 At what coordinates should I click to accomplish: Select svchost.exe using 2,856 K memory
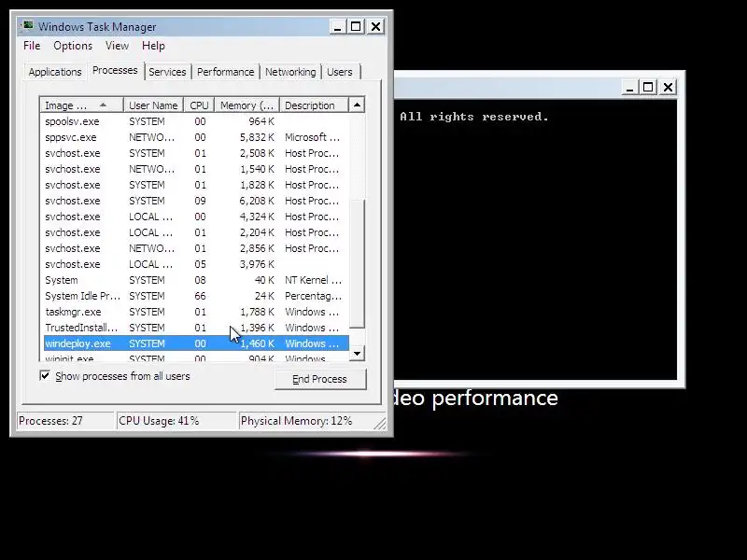coord(196,248)
